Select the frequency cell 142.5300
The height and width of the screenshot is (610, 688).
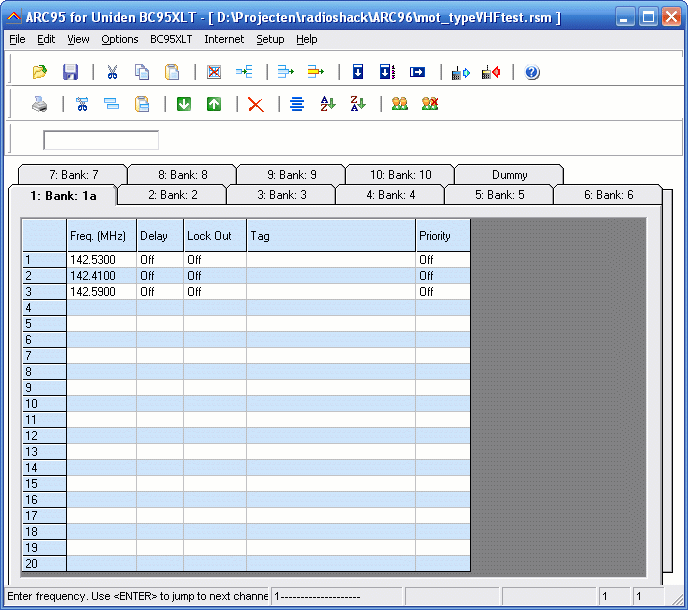point(101,260)
